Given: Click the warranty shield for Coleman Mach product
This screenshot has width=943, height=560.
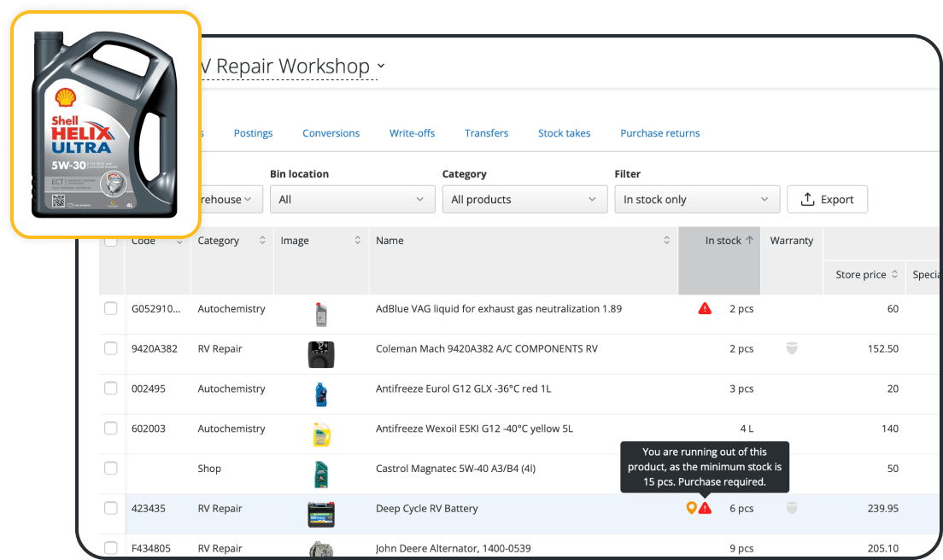Looking at the screenshot, I should 791,348.
